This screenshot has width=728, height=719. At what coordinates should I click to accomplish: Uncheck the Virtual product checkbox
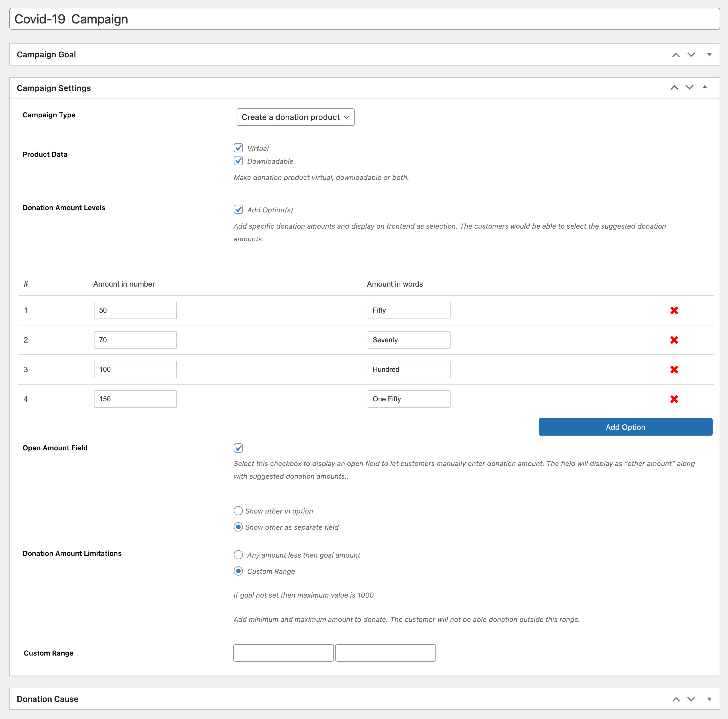click(x=238, y=148)
